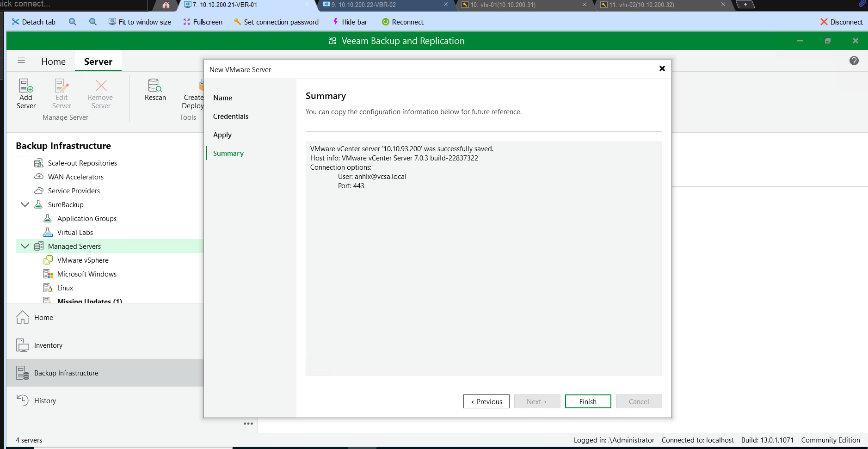
Task: Click Detach tab in connection bar
Action: [x=33, y=22]
